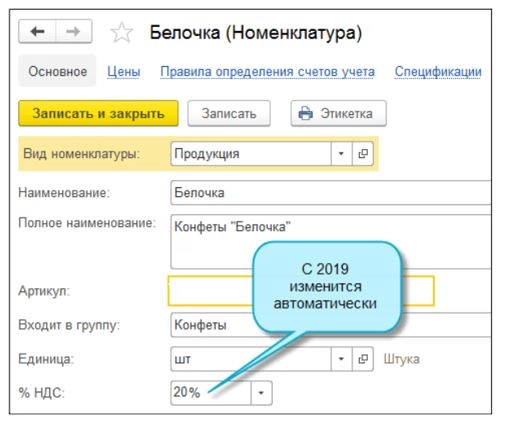Focus the Вид номенклатуры field with Продукция
The image size is (506, 424).
click(x=251, y=154)
